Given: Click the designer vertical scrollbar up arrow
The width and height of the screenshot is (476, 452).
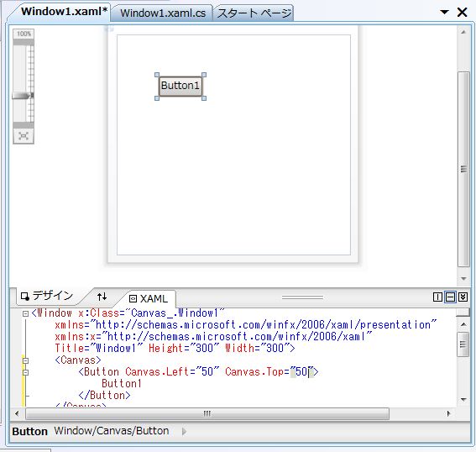Looking at the screenshot, I should (463, 32).
